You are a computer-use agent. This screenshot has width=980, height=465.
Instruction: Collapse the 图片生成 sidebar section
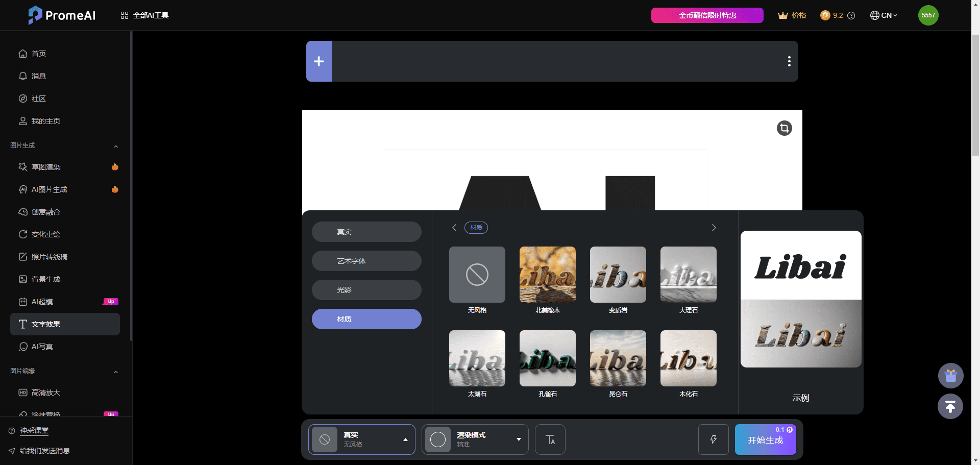click(x=116, y=146)
